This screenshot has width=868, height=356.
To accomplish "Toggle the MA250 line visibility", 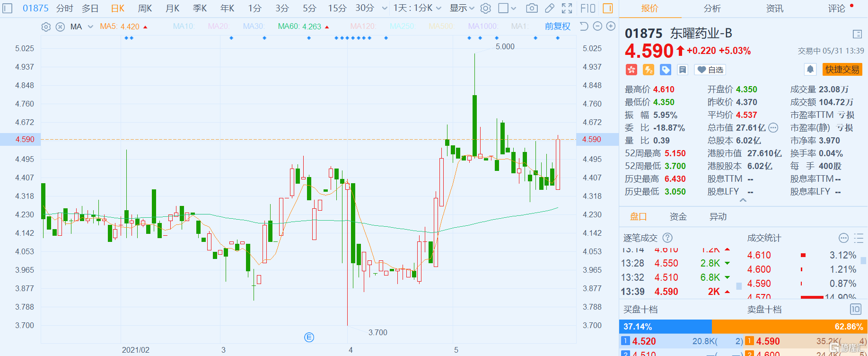I will (403, 27).
